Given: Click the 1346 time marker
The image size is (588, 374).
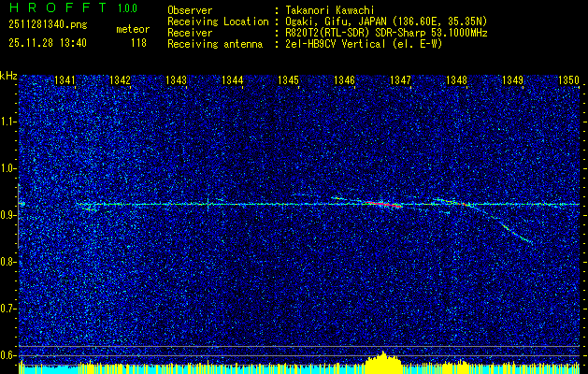Looking at the screenshot, I should click(344, 80).
